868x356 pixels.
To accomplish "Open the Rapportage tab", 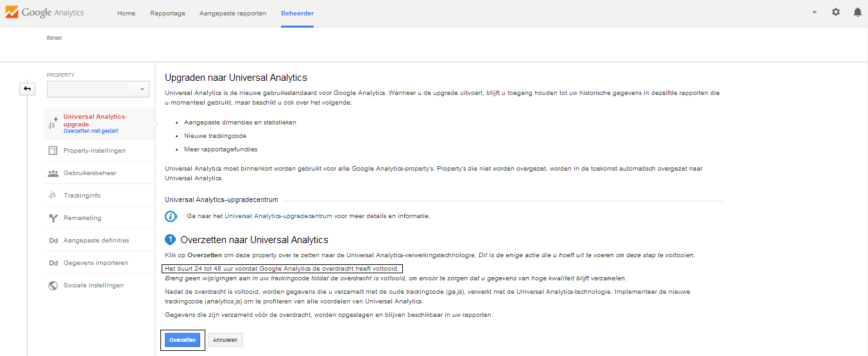I will click(167, 13).
